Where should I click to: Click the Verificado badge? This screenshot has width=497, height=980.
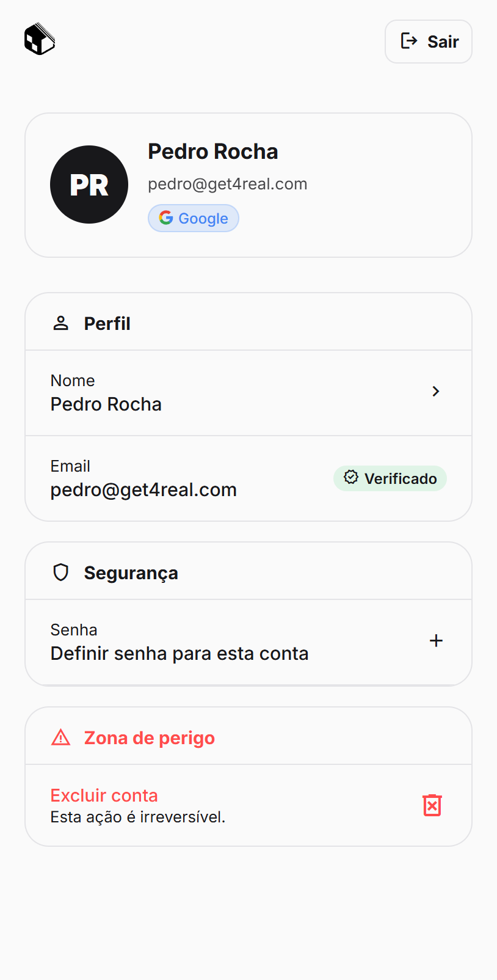click(390, 478)
